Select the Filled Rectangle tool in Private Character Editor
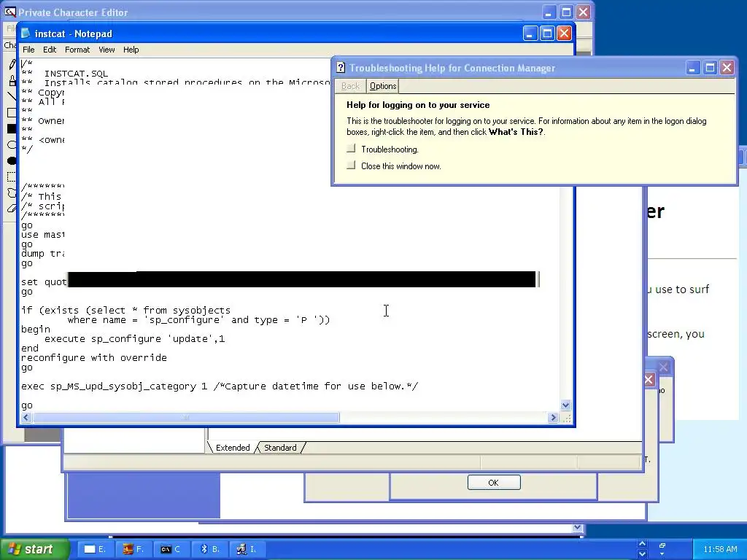This screenshot has width=747, height=560. pyautogui.click(x=12, y=128)
